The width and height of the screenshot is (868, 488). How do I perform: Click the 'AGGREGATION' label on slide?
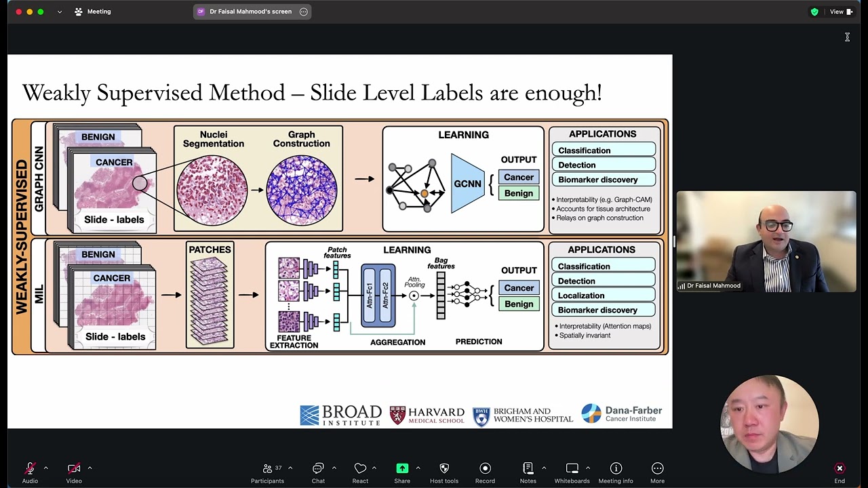click(x=397, y=342)
